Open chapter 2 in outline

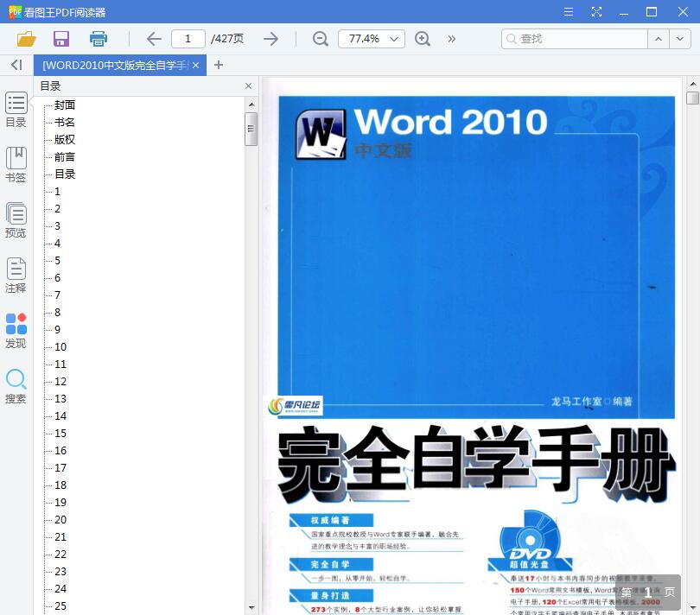pos(57,209)
